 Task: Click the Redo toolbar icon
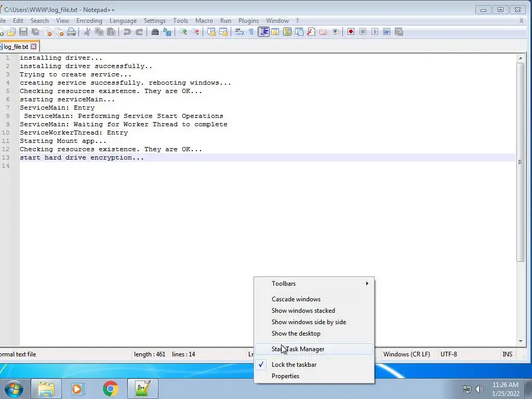click(139, 32)
